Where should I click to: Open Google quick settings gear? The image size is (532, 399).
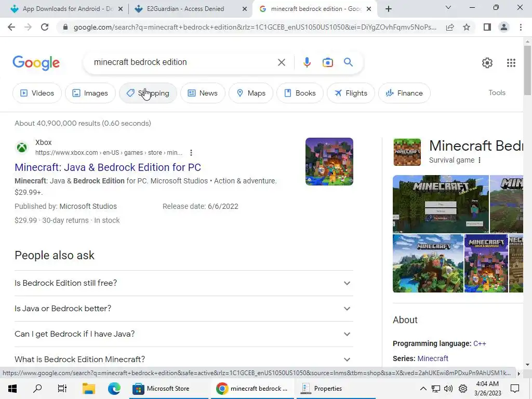pos(487,63)
